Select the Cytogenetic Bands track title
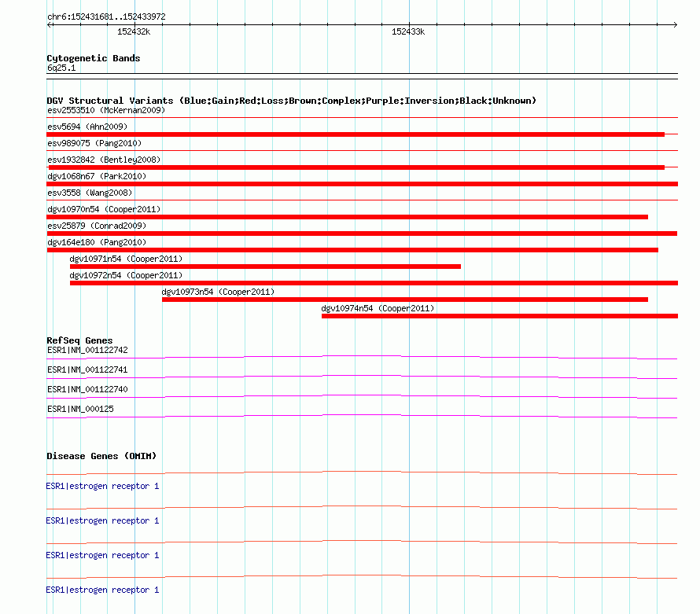Image resolution: width=700 pixels, height=614 pixels. click(94, 58)
